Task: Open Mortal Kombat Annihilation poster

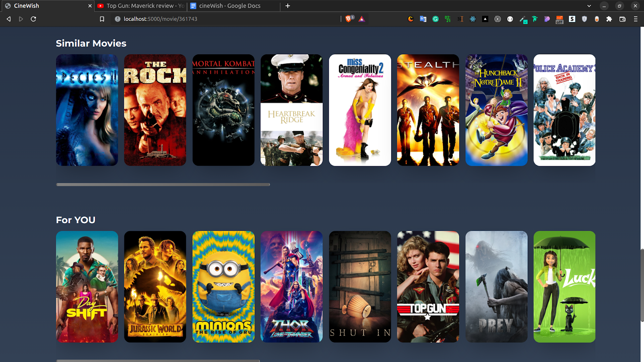Action: click(x=223, y=110)
